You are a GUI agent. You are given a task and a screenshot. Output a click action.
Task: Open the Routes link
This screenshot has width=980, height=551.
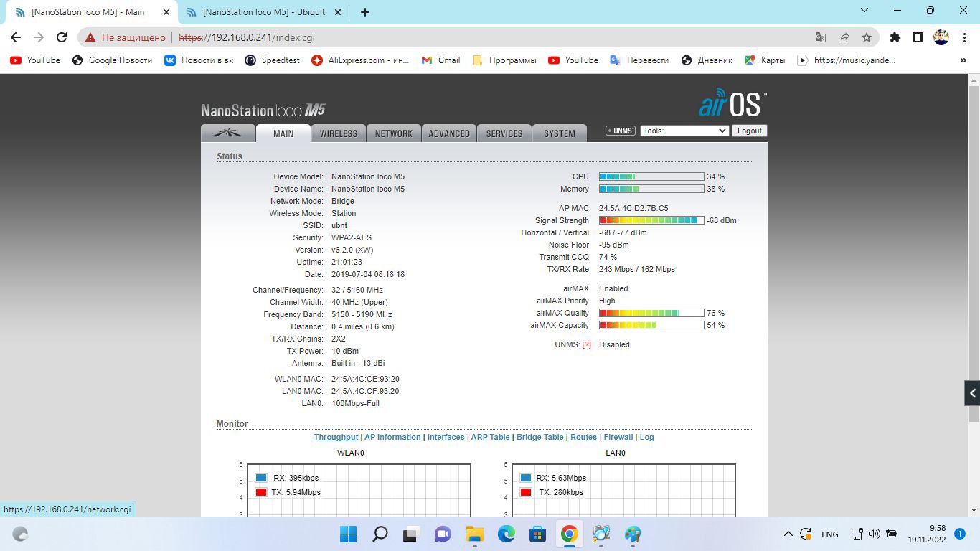point(584,437)
